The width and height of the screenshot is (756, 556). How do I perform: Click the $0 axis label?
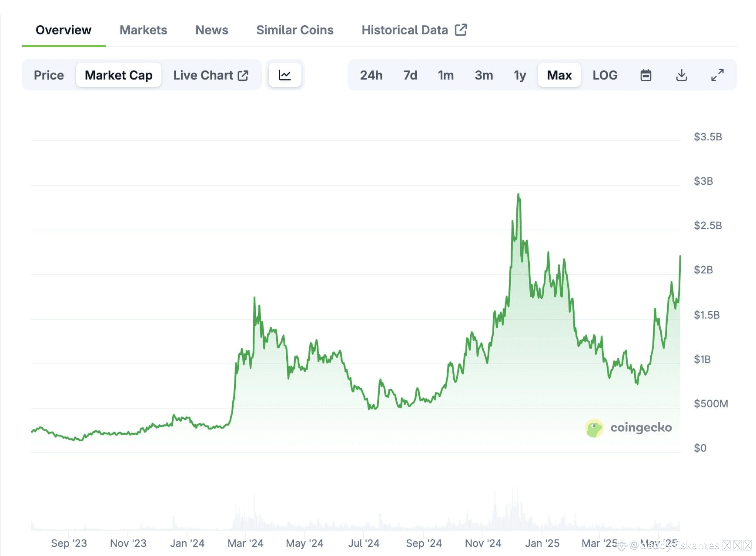coord(700,448)
